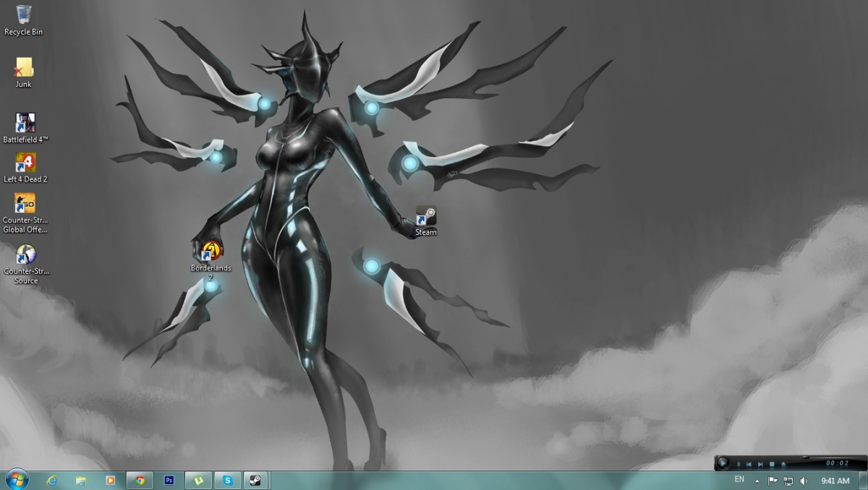Select Counter-Strike Global Offensive shortcut
The image size is (868, 490).
coord(25,213)
